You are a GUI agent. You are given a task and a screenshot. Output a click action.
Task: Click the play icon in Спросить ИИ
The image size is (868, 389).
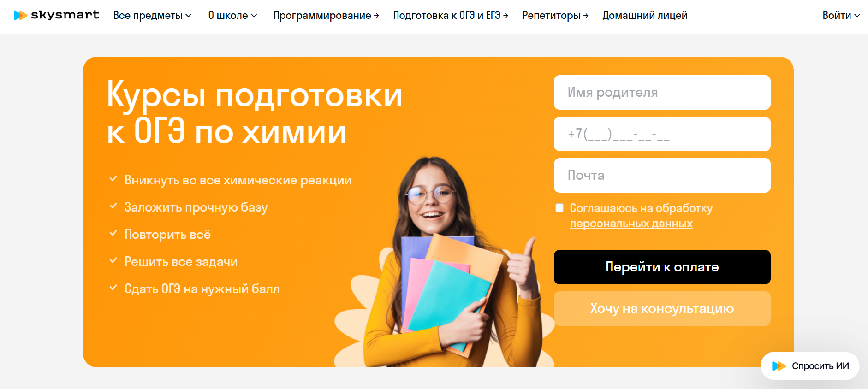coord(779,366)
